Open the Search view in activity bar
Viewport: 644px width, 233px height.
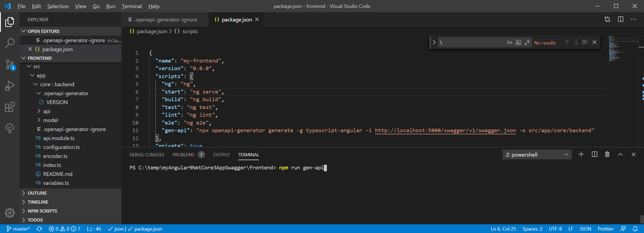(x=10, y=43)
